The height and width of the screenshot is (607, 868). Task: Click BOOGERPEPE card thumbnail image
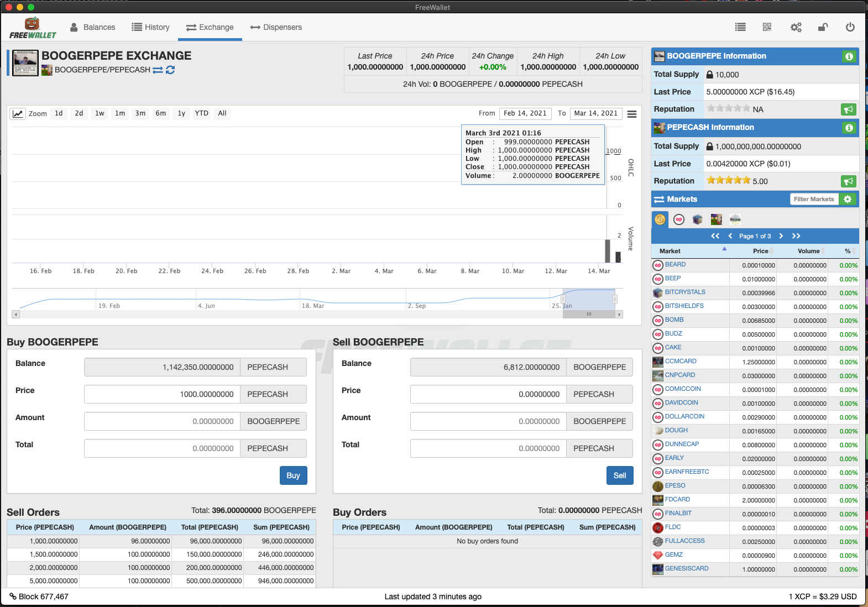[x=25, y=63]
